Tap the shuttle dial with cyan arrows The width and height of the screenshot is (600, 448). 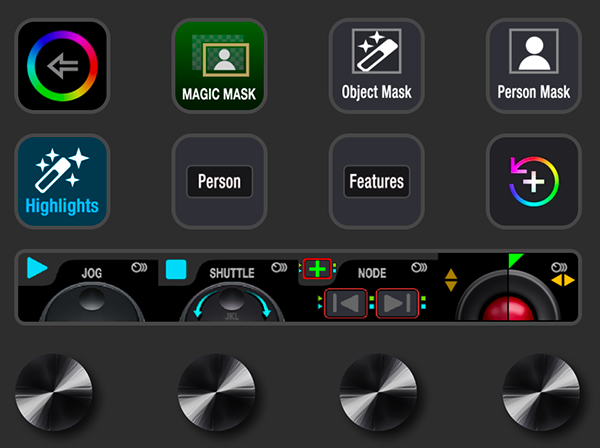(232, 302)
